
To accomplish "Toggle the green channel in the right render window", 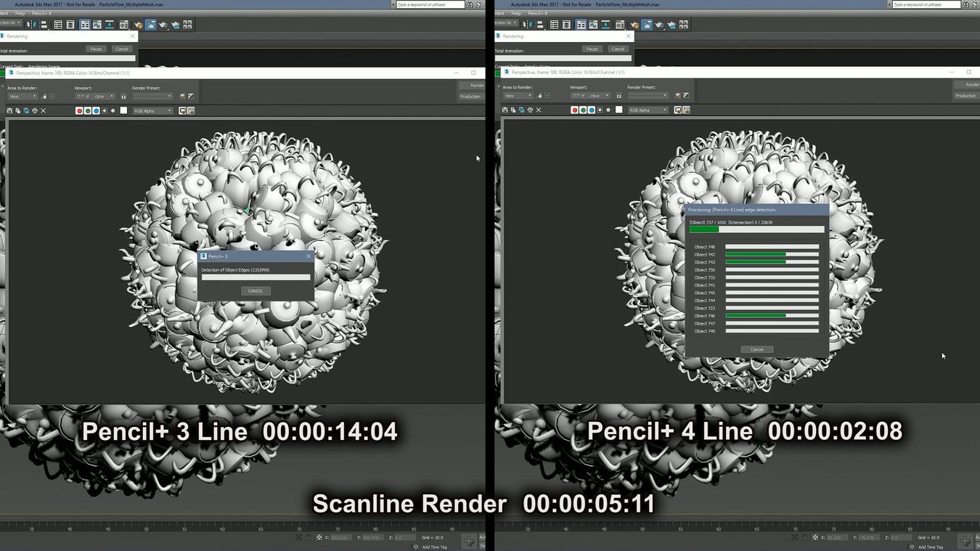I will coord(583,110).
